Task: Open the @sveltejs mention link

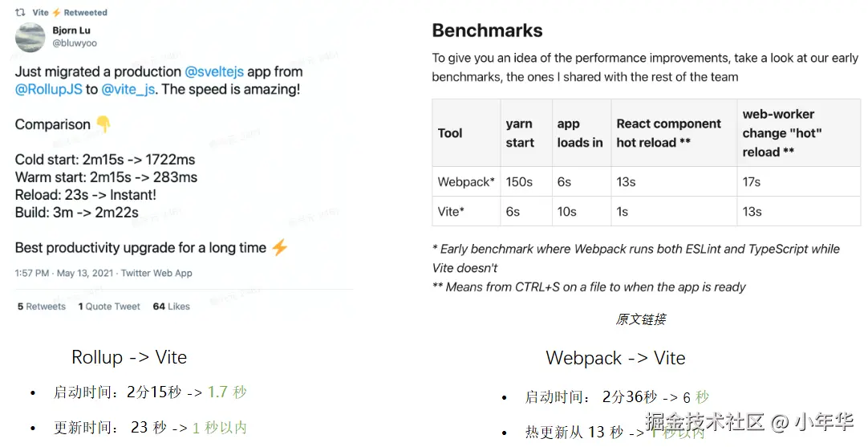Action: [x=216, y=71]
